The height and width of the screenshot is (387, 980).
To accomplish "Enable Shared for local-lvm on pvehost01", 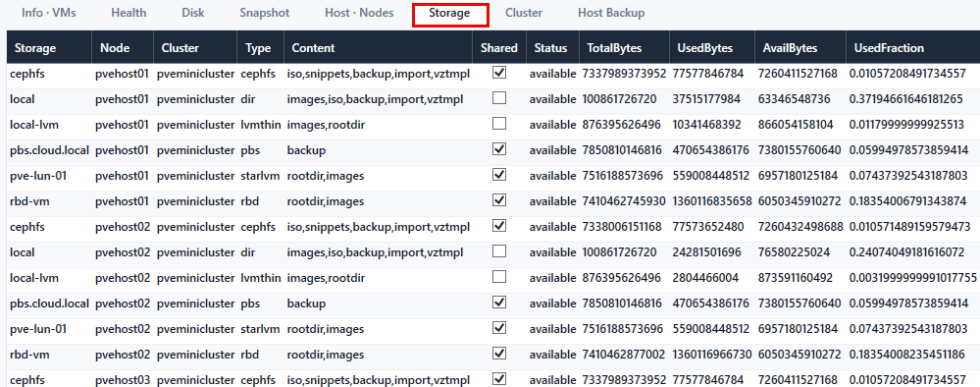I will [x=498, y=124].
